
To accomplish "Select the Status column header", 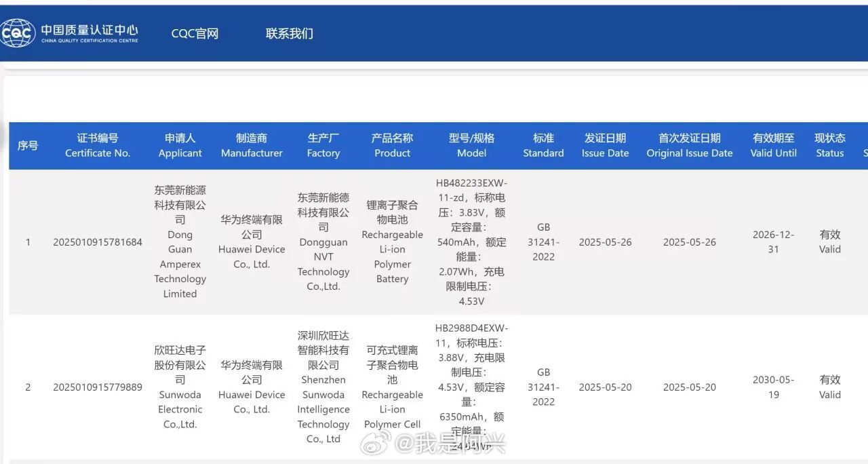I will click(830, 145).
